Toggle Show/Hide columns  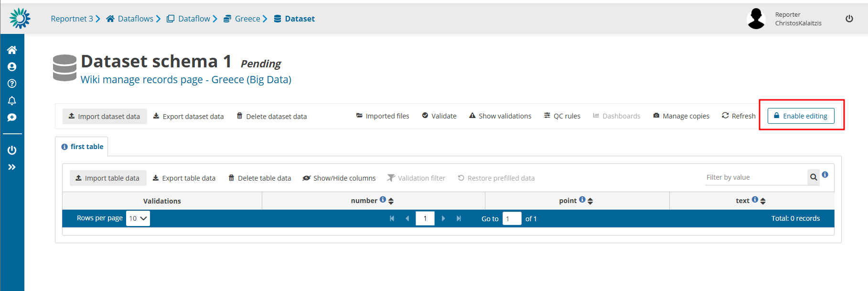coord(339,178)
